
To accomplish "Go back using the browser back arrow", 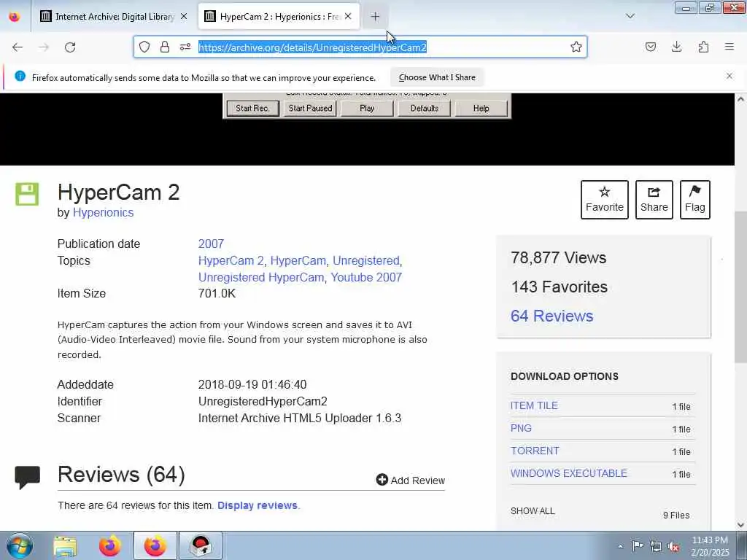I will [x=18, y=47].
